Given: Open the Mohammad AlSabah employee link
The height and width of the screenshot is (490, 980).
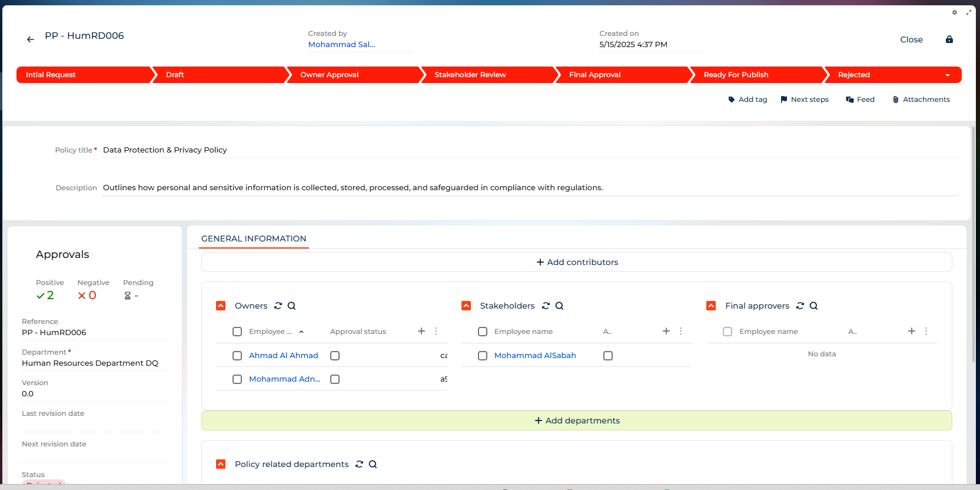Looking at the screenshot, I should (x=534, y=355).
